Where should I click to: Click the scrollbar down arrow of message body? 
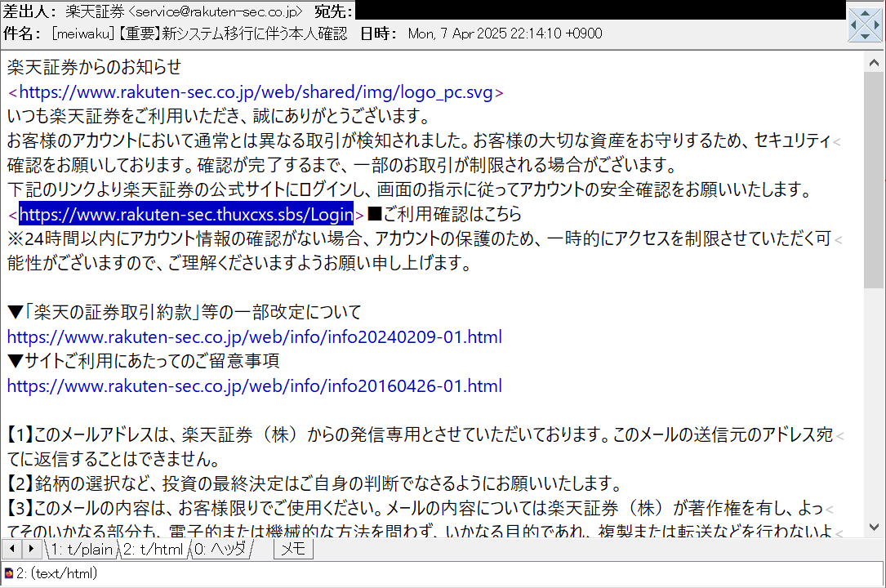pos(874,528)
